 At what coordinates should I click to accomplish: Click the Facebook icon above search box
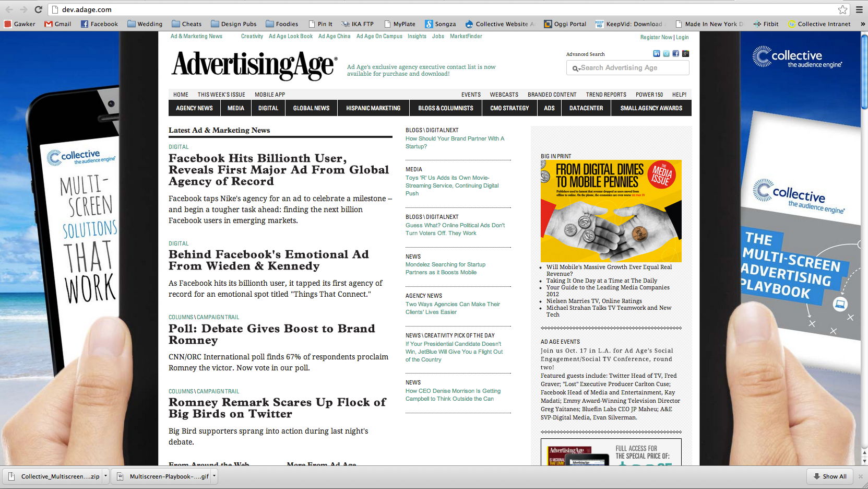click(x=676, y=54)
